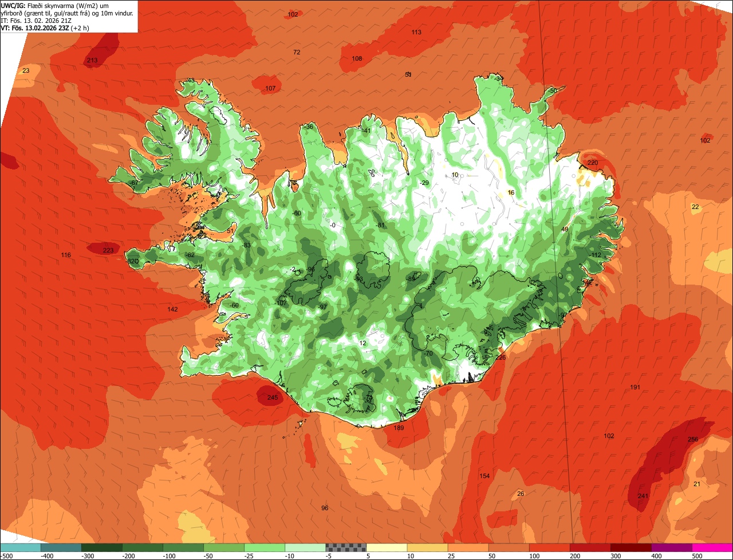Screen dimensions: 733x560
Task: Click the map value 191
Action: coord(635,388)
